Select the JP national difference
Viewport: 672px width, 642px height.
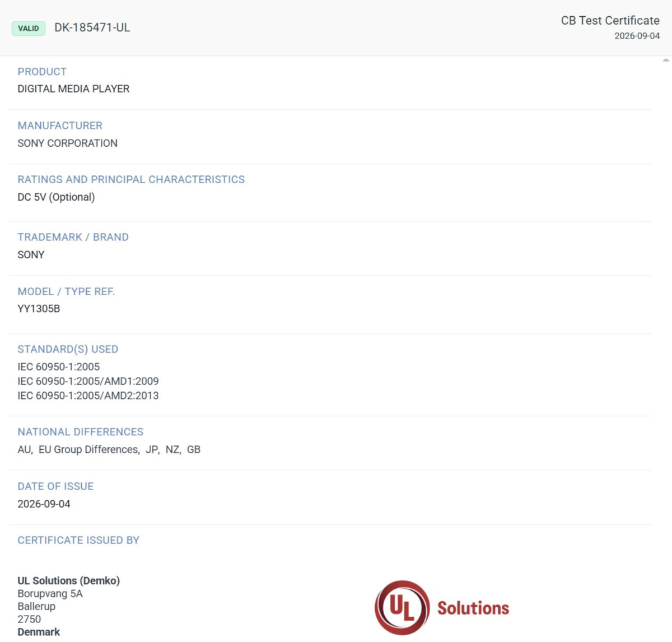click(151, 449)
